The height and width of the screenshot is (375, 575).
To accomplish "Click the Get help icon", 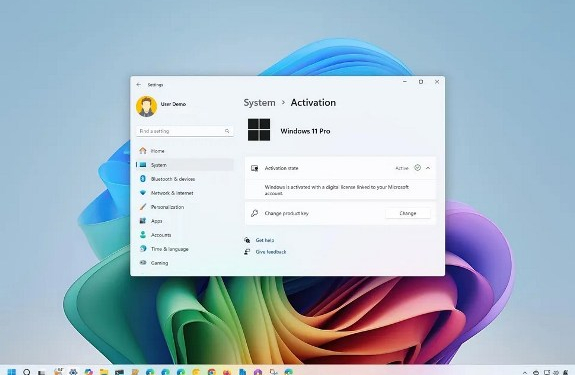I will click(x=247, y=240).
